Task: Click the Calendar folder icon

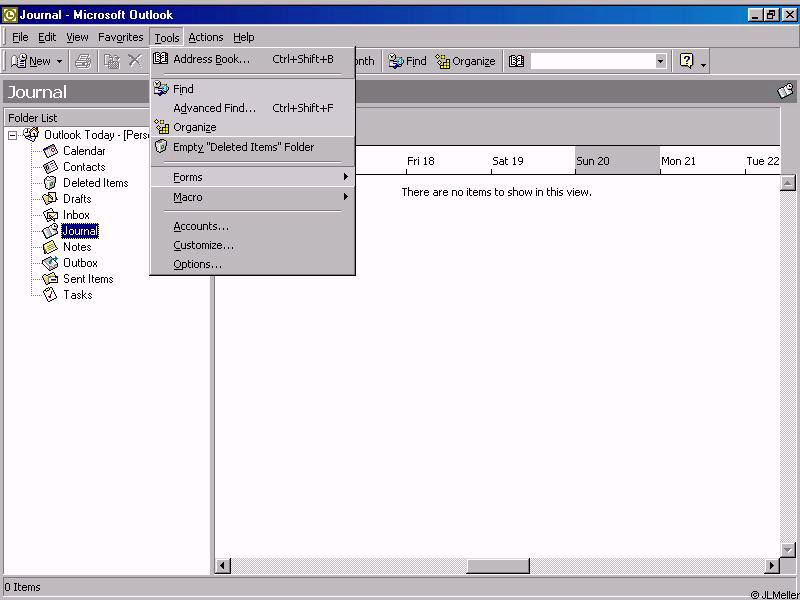Action: [51, 151]
